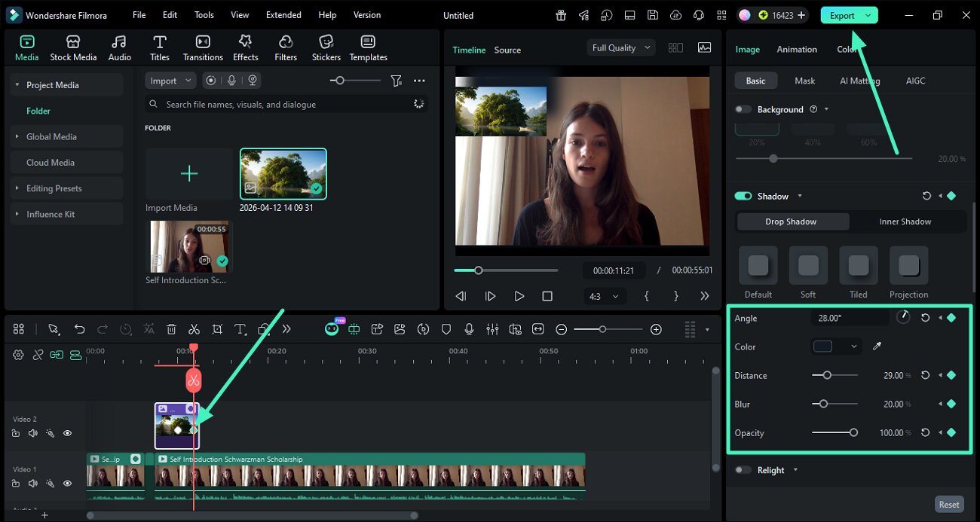The image size is (980, 522).
Task: Hide the Video 1 track with eye icon
Action: point(67,483)
